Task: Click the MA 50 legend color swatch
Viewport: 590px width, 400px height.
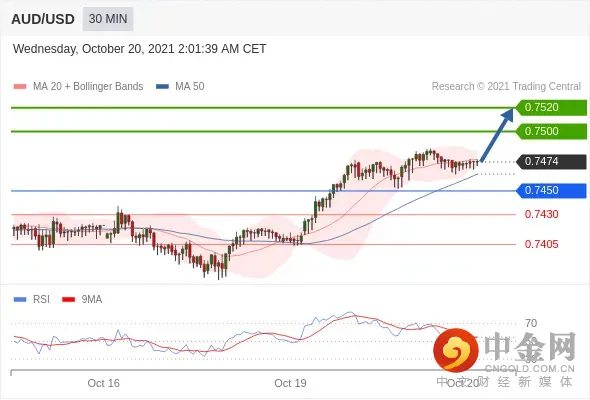Action: 162,87
